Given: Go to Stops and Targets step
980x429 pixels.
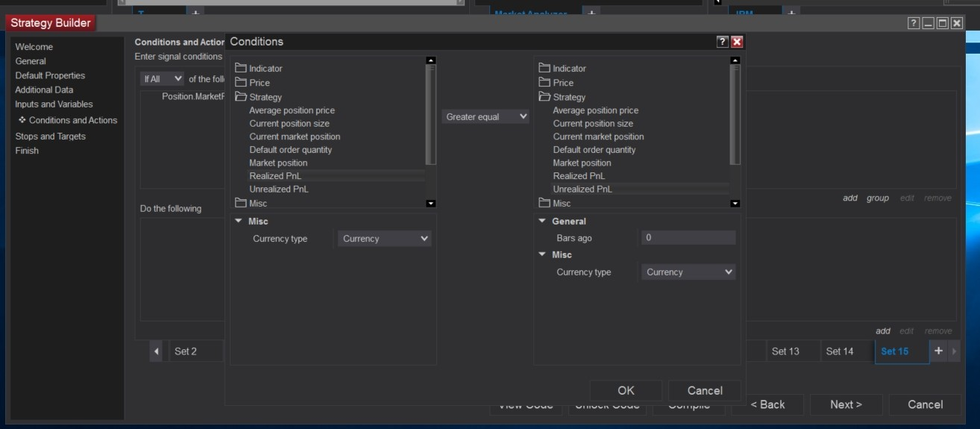Looking at the screenshot, I should click(x=51, y=137).
